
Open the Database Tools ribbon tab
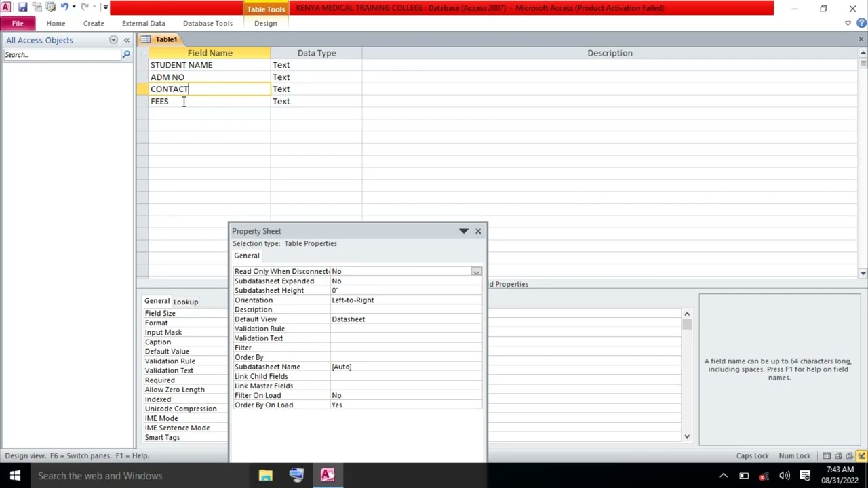(208, 23)
